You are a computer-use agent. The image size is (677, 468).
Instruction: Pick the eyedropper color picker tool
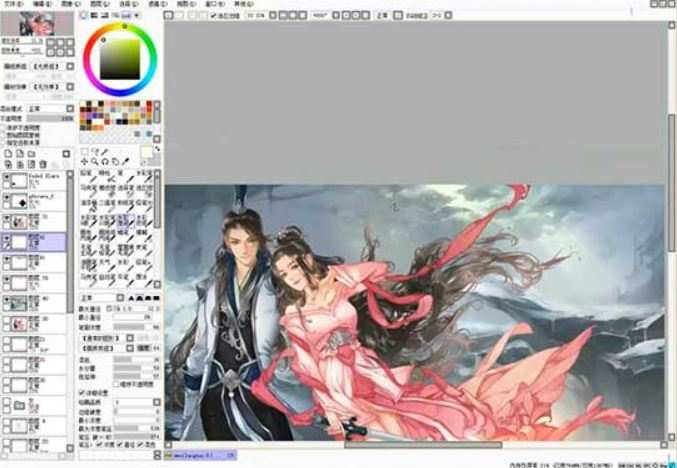126,161
